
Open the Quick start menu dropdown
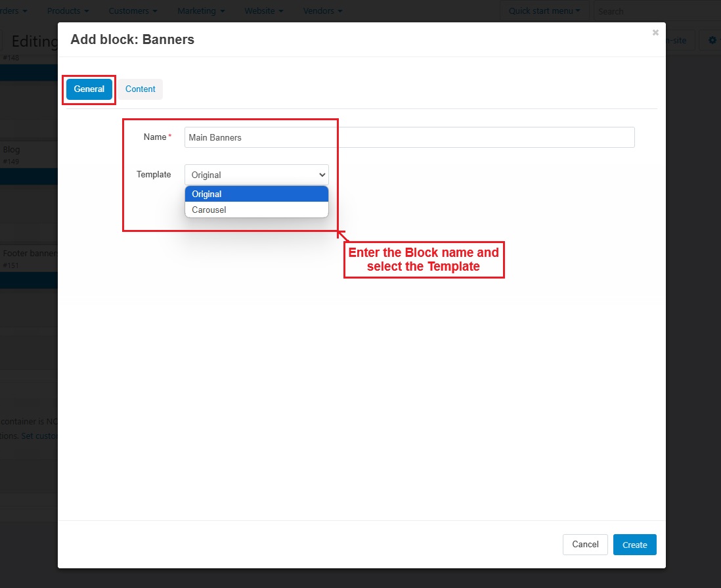point(544,11)
